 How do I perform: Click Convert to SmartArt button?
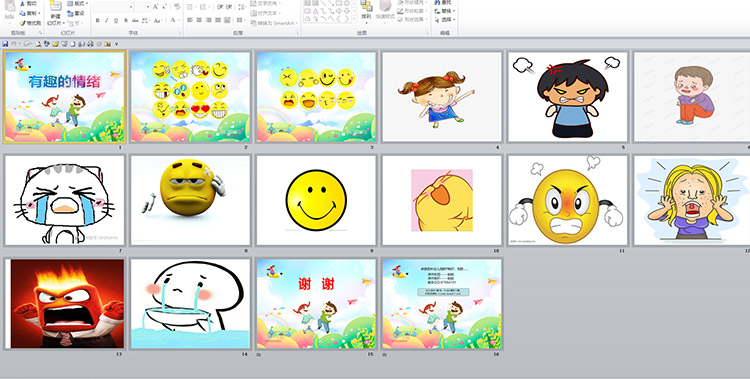point(275,23)
